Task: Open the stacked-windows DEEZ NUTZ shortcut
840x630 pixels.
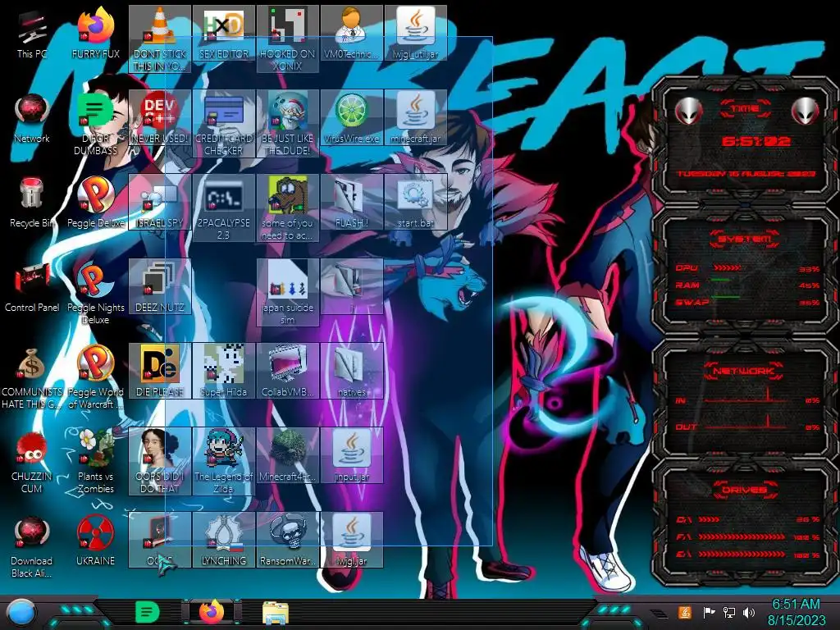Action: [160, 287]
